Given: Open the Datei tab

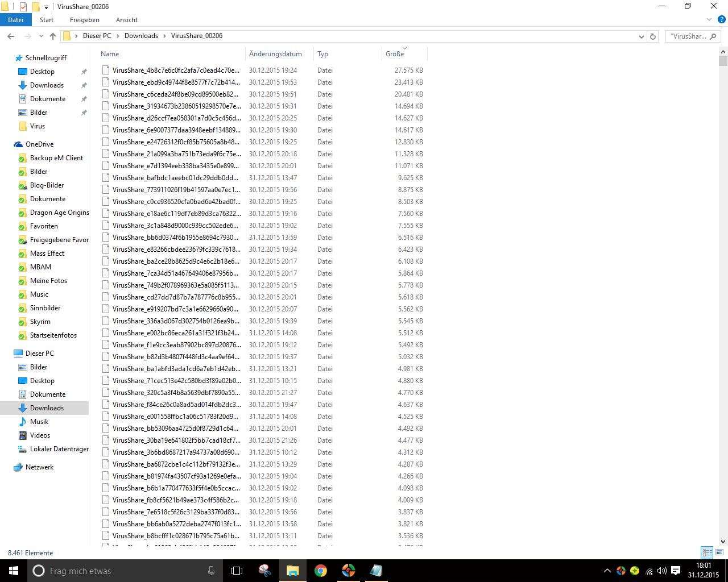Looking at the screenshot, I should coord(16,20).
